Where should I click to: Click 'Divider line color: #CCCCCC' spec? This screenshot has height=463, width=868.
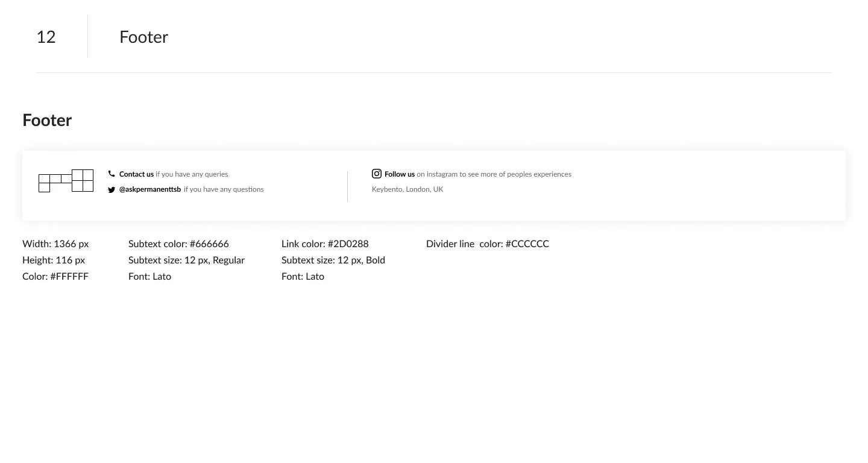pyautogui.click(x=488, y=244)
